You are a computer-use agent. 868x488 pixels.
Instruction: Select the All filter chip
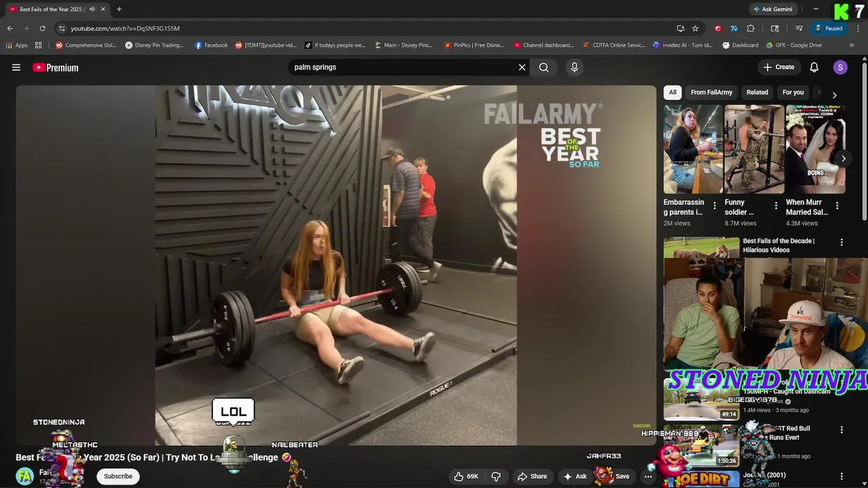[673, 92]
